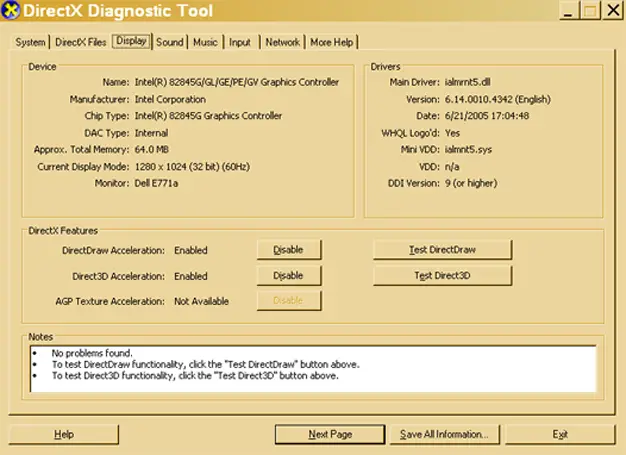Go to Next Page
Screen dimensions: 626x455
coord(330,434)
